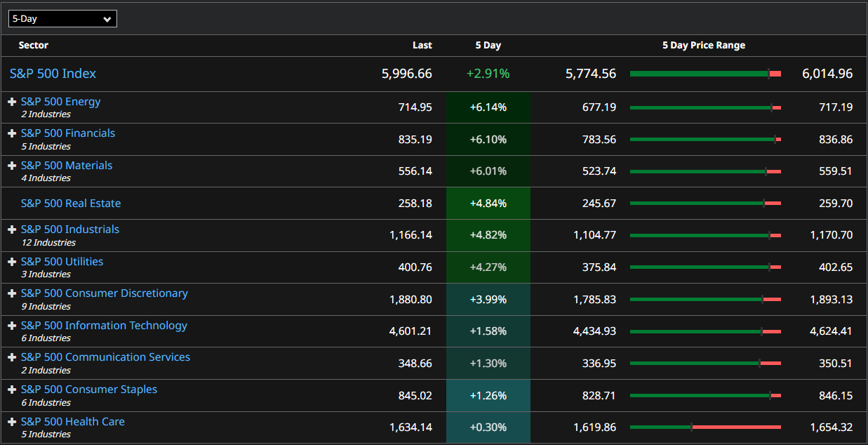Expand the Consumer Discretionary sector row

(12, 293)
